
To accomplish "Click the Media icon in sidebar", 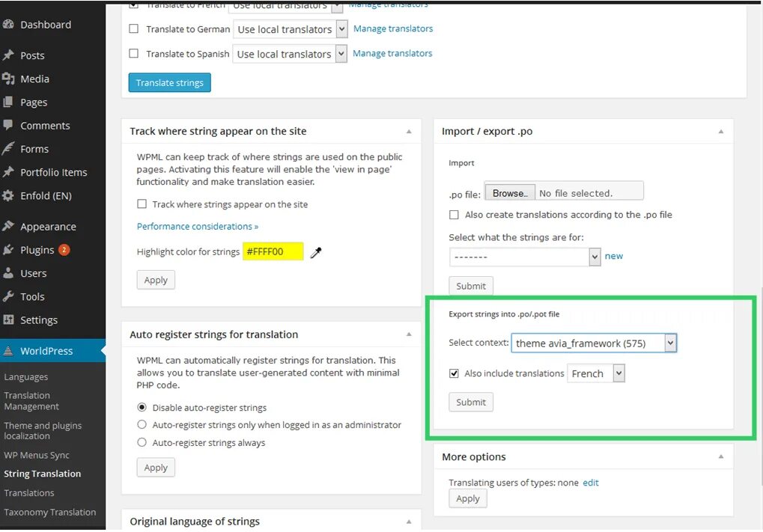I will click(x=8, y=79).
